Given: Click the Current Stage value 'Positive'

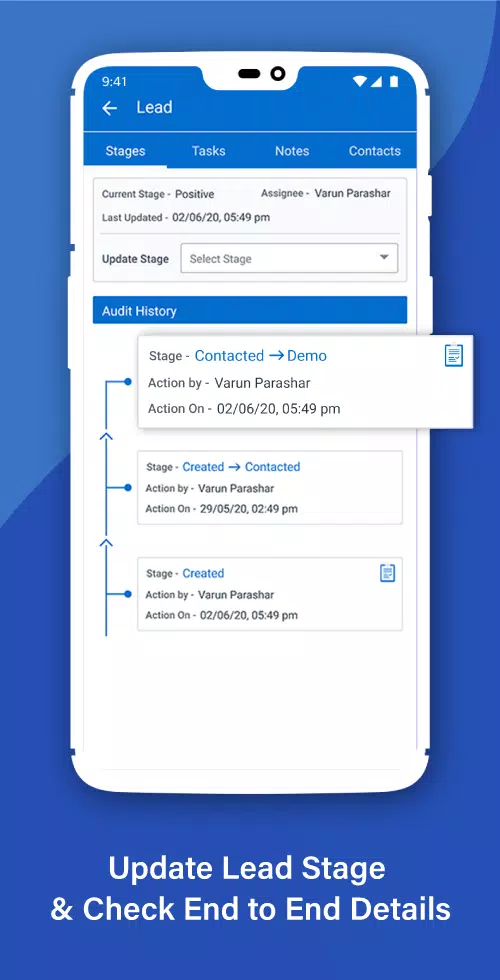Looking at the screenshot, I should pyautogui.click(x=194, y=194).
